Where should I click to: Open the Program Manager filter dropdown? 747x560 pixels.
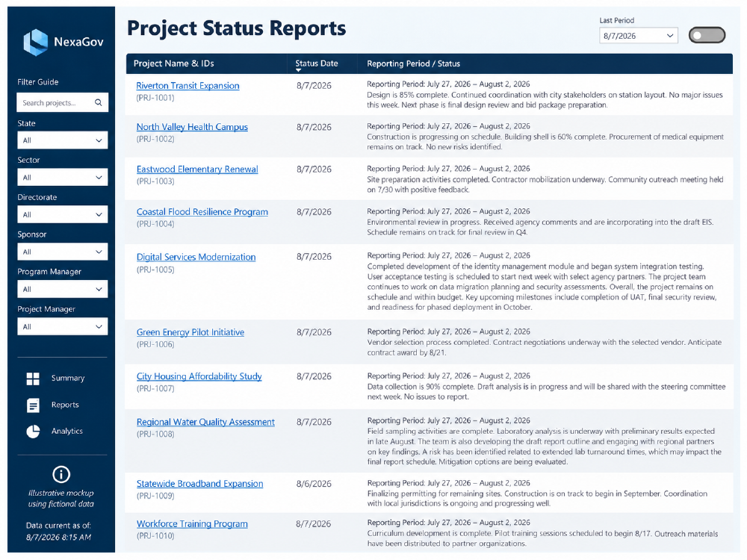(63, 289)
